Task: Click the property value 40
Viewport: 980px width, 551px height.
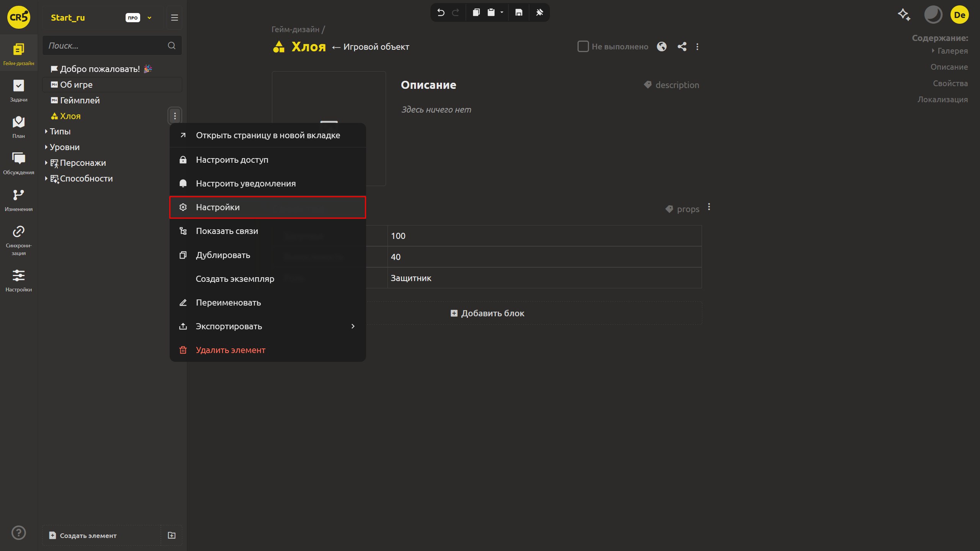Action: point(544,257)
